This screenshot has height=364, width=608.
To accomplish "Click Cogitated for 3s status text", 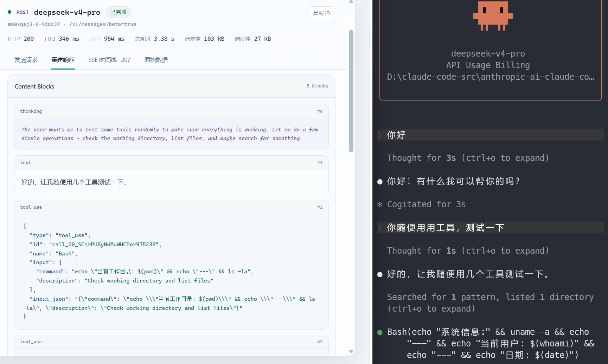I will 426,204.
